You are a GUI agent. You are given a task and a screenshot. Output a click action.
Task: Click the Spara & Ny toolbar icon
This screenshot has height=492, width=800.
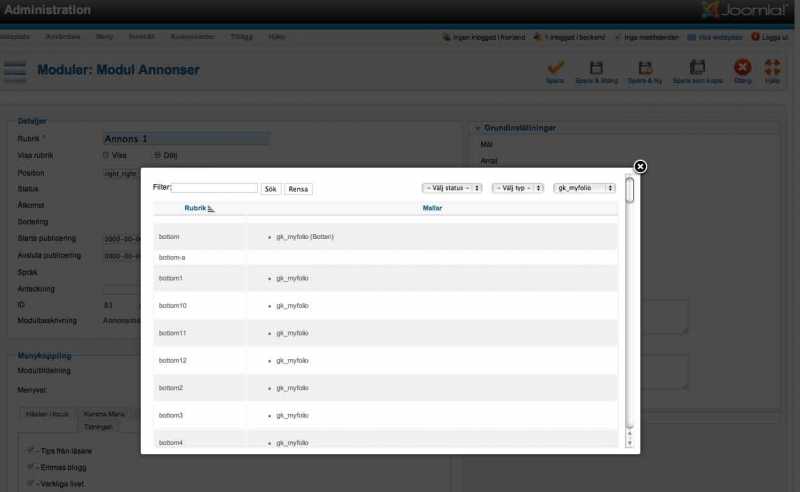(x=645, y=67)
